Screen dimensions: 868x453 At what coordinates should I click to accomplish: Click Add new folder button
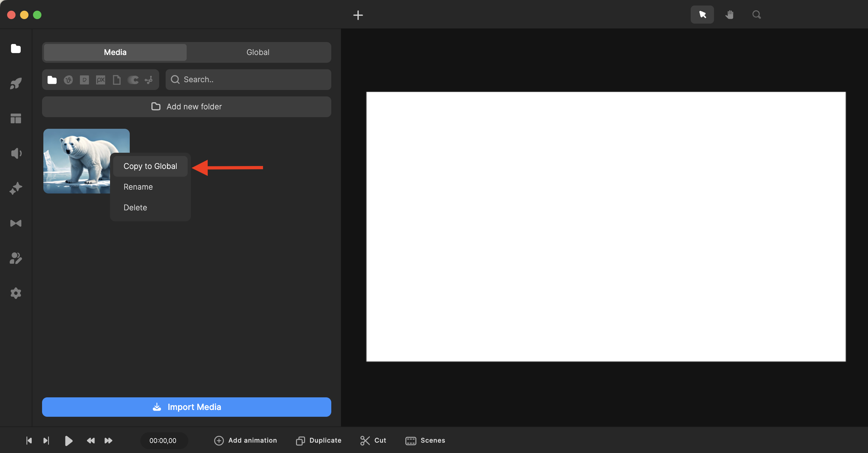[186, 106]
